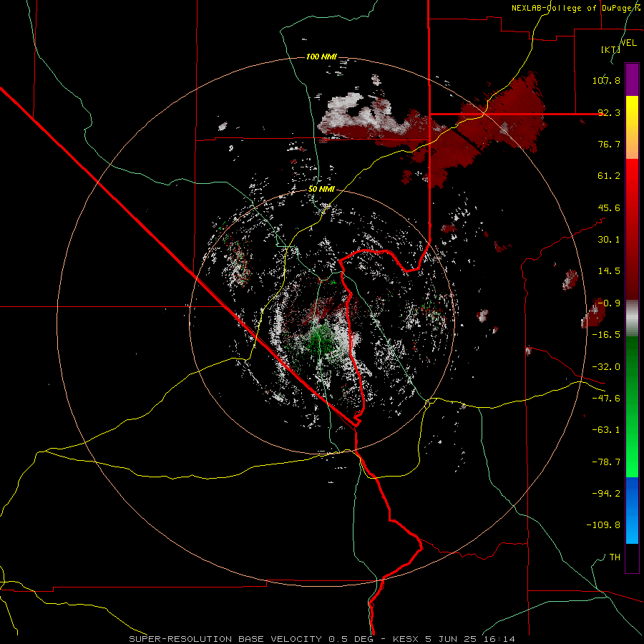Click the 50 NMI range ring label
This screenshot has height=644, width=644.
coord(321,190)
